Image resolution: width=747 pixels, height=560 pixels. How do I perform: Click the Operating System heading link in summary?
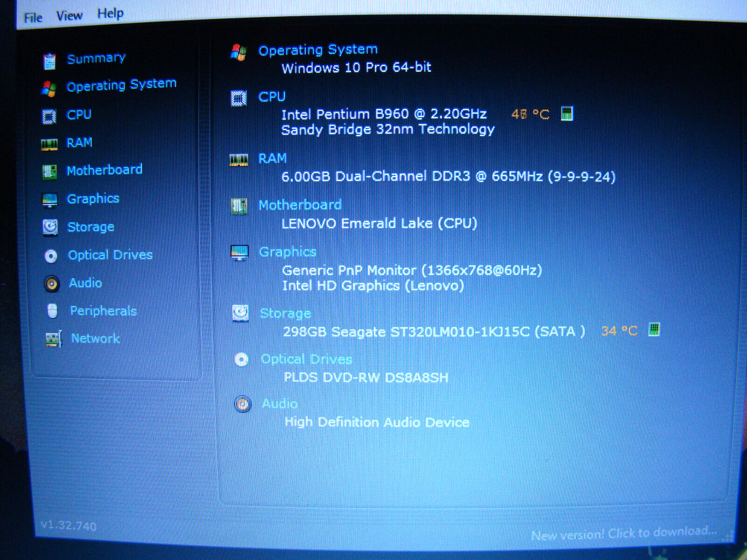(x=318, y=49)
